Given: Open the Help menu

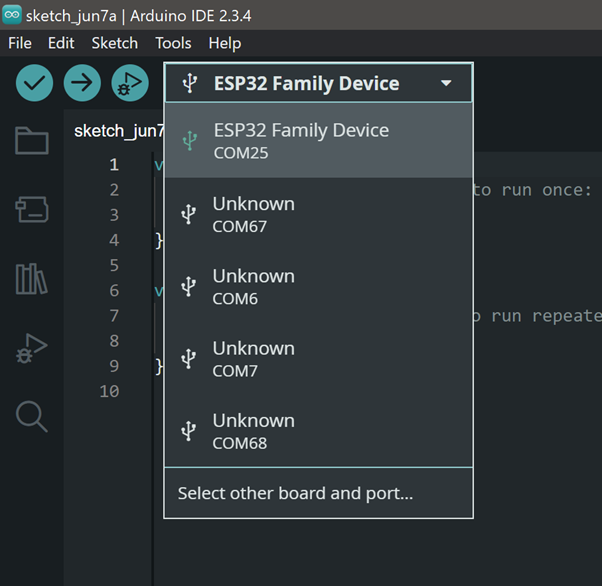Looking at the screenshot, I should click(225, 43).
